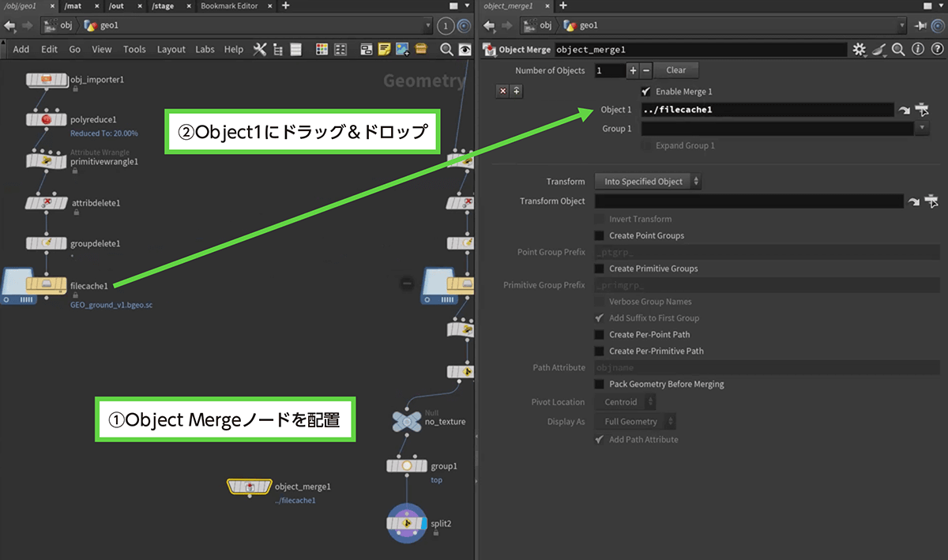Click the parameter help question mark icon

[935, 50]
